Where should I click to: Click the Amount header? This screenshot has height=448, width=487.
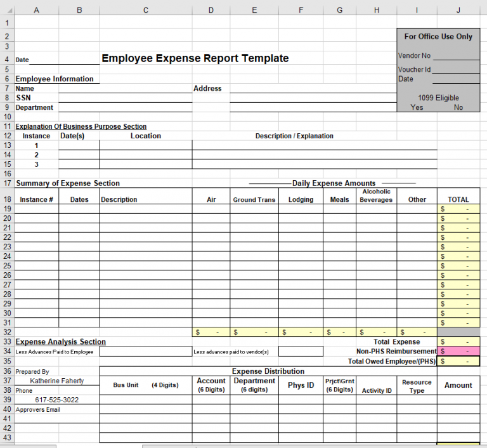(458, 385)
